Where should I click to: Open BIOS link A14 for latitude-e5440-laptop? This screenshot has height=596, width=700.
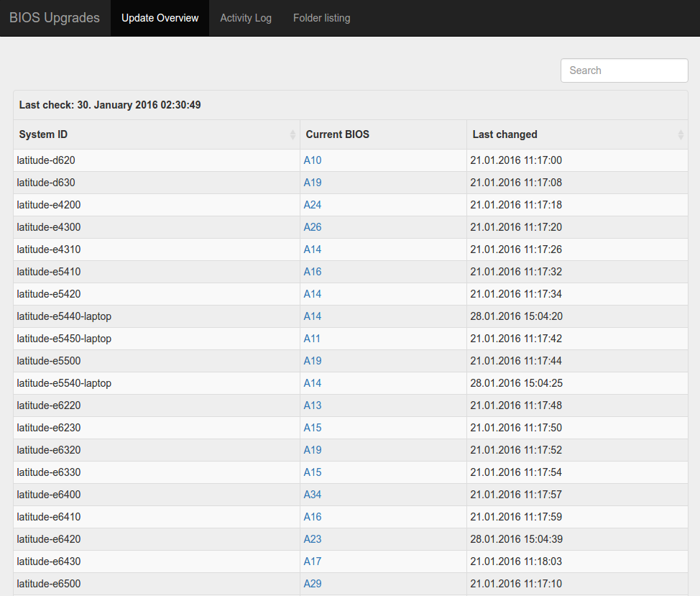pyautogui.click(x=313, y=316)
